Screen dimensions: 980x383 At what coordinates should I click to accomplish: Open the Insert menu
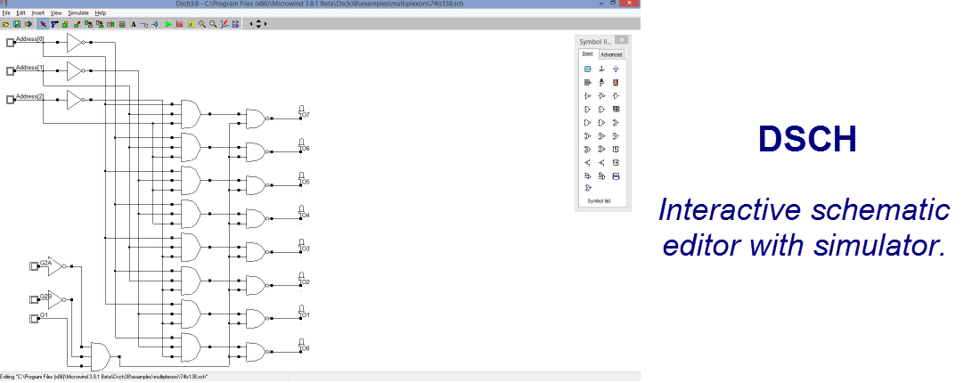(x=38, y=12)
